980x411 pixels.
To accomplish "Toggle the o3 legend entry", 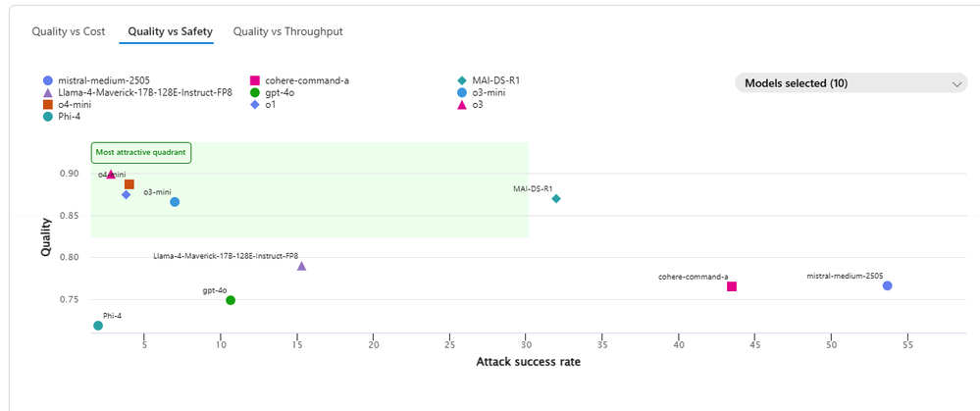I will 470,104.
